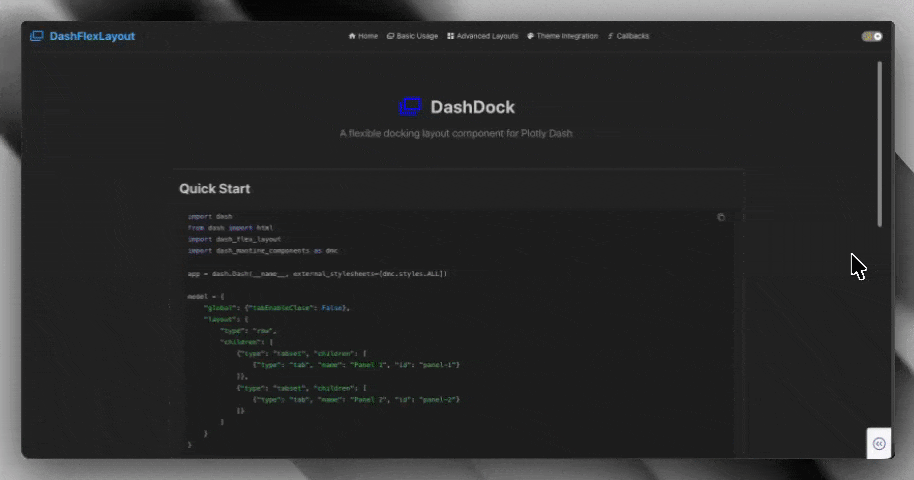Navigate to Advanced Layouts
Viewport: 914px width, 480px height.
(487, 36)
